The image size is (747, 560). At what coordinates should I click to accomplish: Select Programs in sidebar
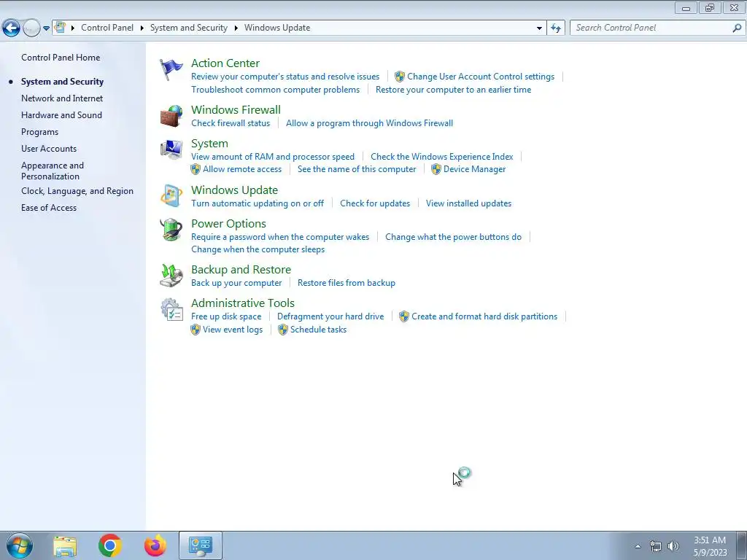tap(39, 132)
